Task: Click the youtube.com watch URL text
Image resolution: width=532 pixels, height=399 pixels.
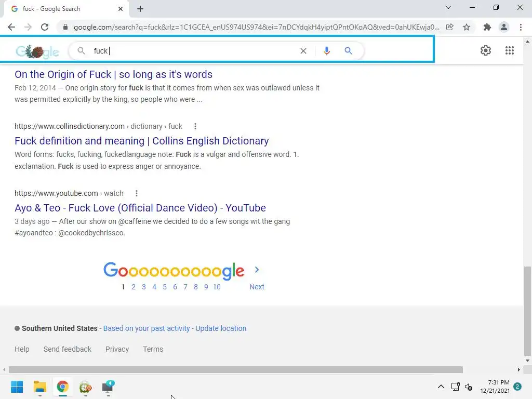Action: (x=69, y=193)
